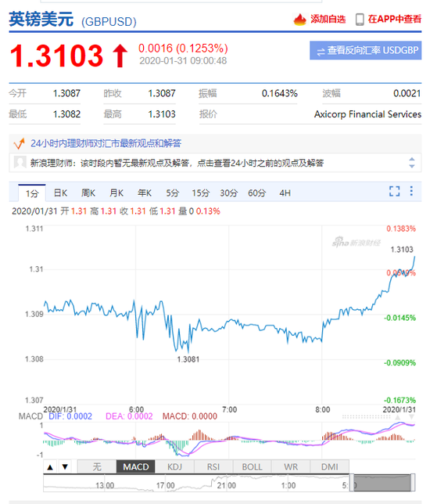The height and width of the screenshot is (504, 430).
Task: Step the advisor news ticker up or down
Action: [412, 163]
